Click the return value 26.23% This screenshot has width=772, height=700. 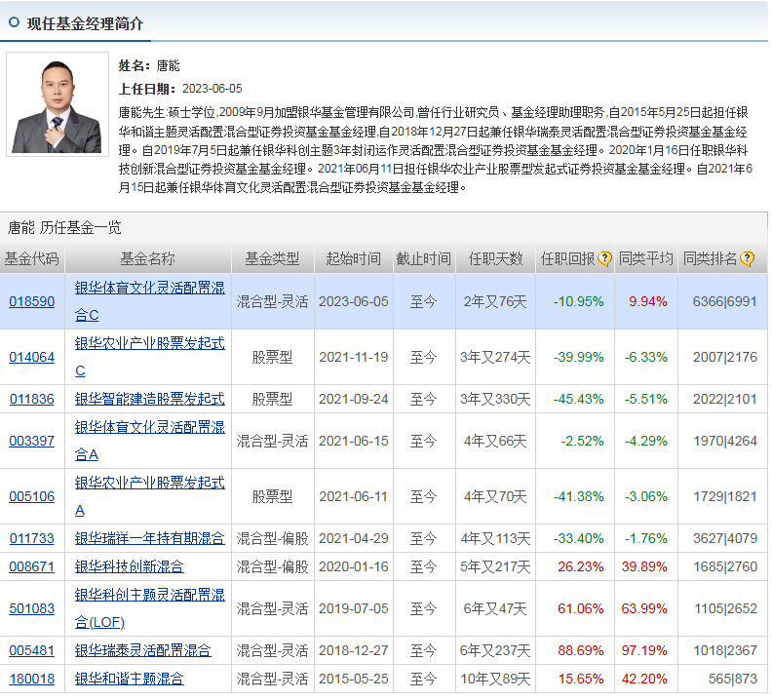click(x=581, y=567)
